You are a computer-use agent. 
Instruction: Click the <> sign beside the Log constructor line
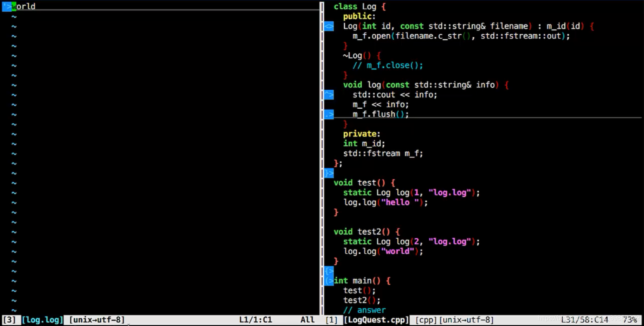[x=329, y=26]
